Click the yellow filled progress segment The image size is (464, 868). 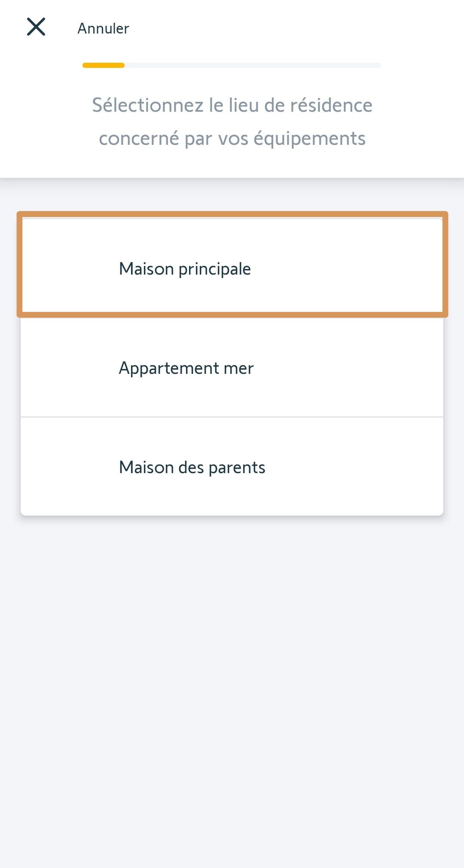tap(104, 65)
